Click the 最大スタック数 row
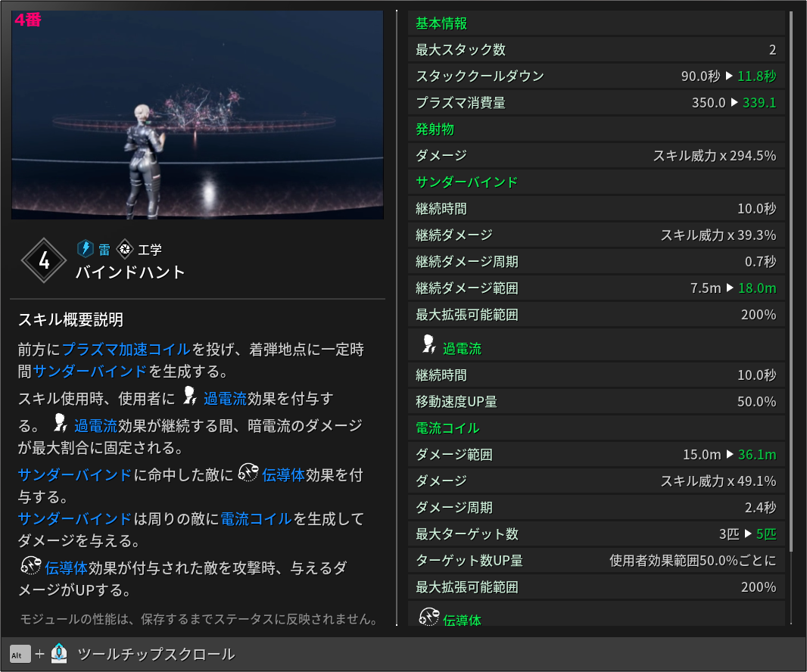Screen dimensions: 807x672 [x=597, y=49]
